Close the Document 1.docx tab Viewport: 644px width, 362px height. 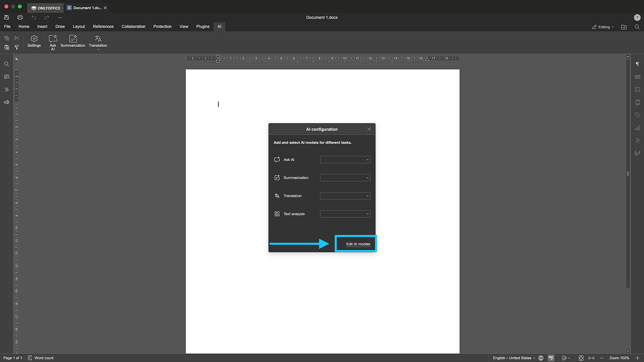106,8
